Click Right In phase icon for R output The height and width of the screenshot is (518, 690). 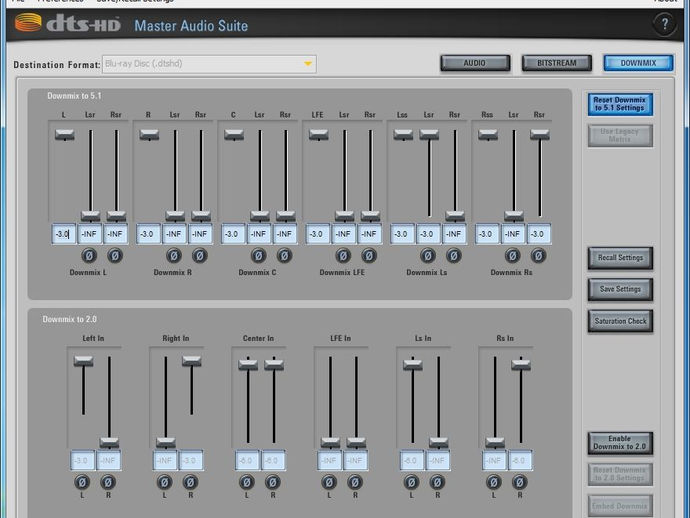pyautogui.click(x=191, y=482)
